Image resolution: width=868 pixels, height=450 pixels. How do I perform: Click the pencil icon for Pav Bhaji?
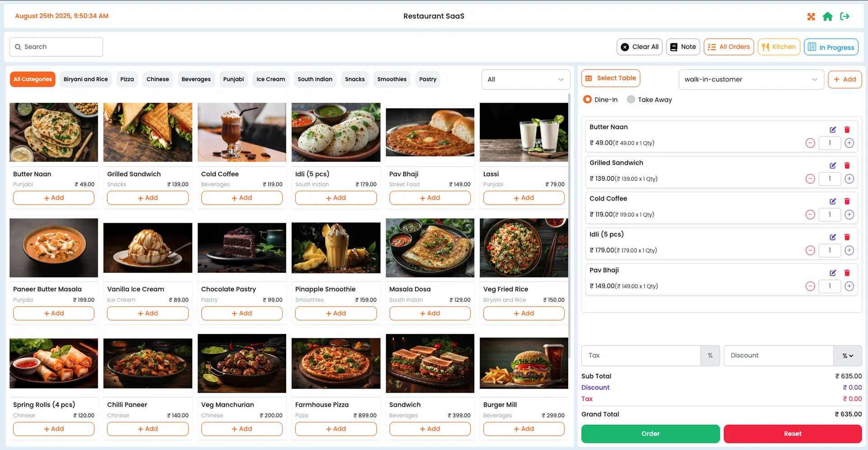[833, 273]
